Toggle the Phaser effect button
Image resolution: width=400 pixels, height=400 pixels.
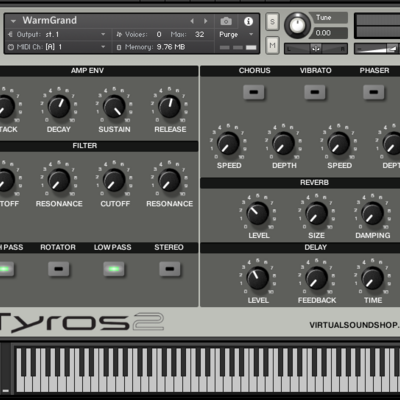point(374,92)
